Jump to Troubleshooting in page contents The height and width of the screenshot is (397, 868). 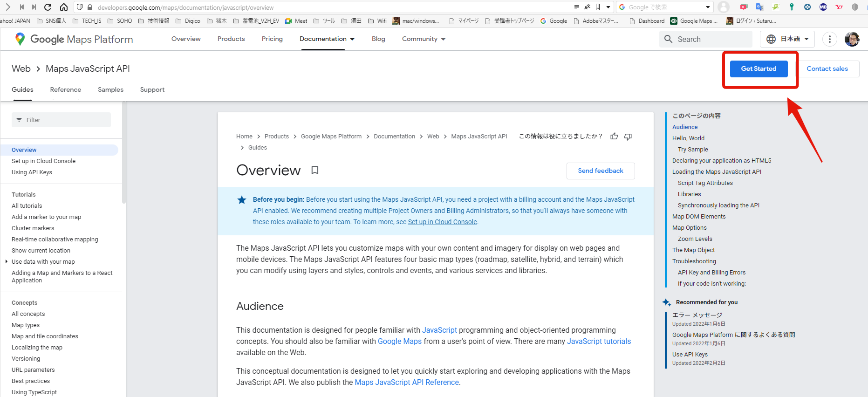tap(694, 261)
